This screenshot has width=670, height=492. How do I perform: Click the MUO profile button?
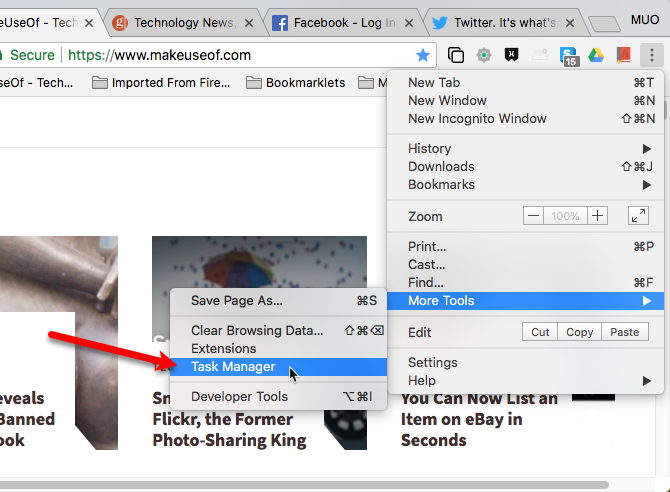645,20
